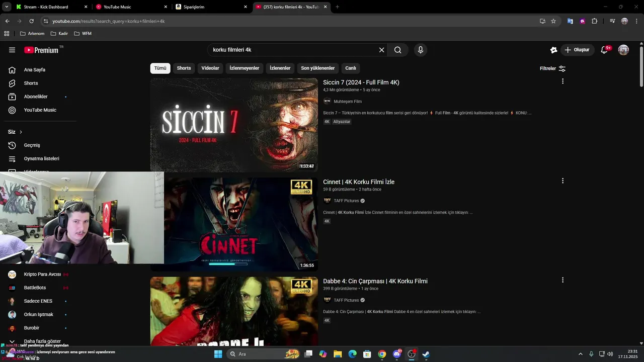Open the notifications bell
644x362 pixels.
[x=604, y=50]
